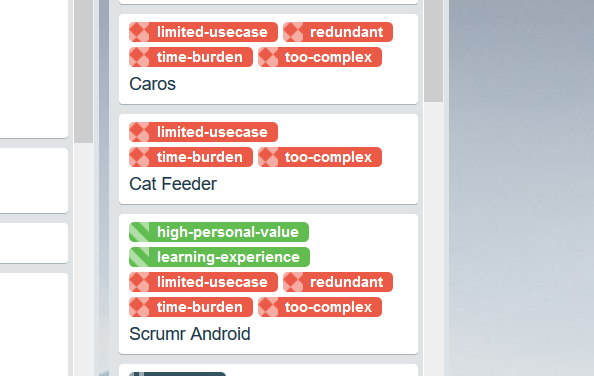594x376 pixels.
Task: Open the Cat Feeder card title
Action: coord(173,184)
